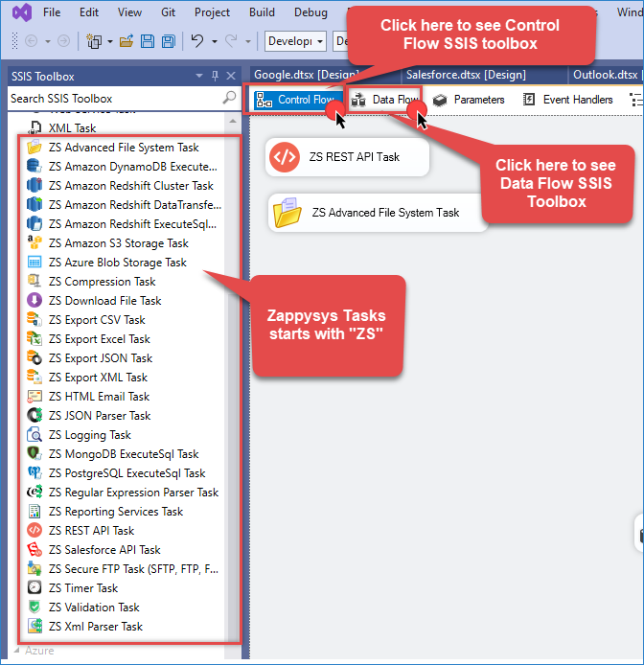Click the Search SSIS Toolbox input field
Image resolution: width=644 pixels, height=665 pixels.
115,99
